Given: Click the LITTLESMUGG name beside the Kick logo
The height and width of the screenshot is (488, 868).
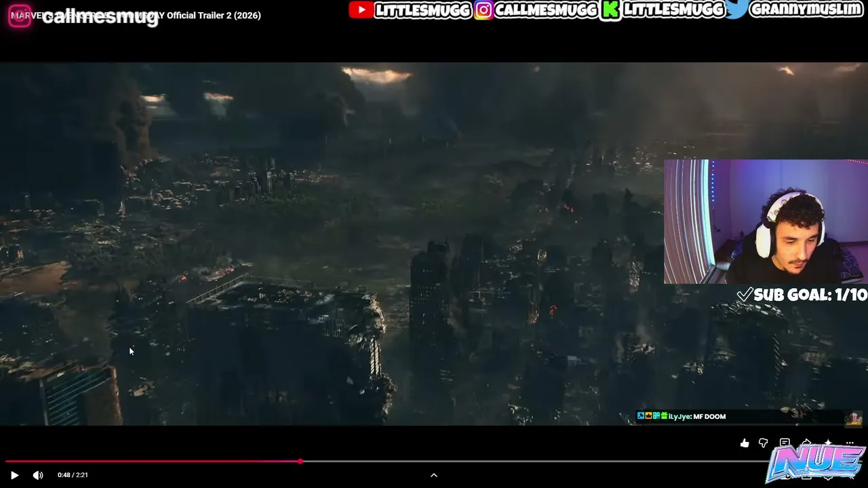Looking at the screenshot, I should point(673,9).
